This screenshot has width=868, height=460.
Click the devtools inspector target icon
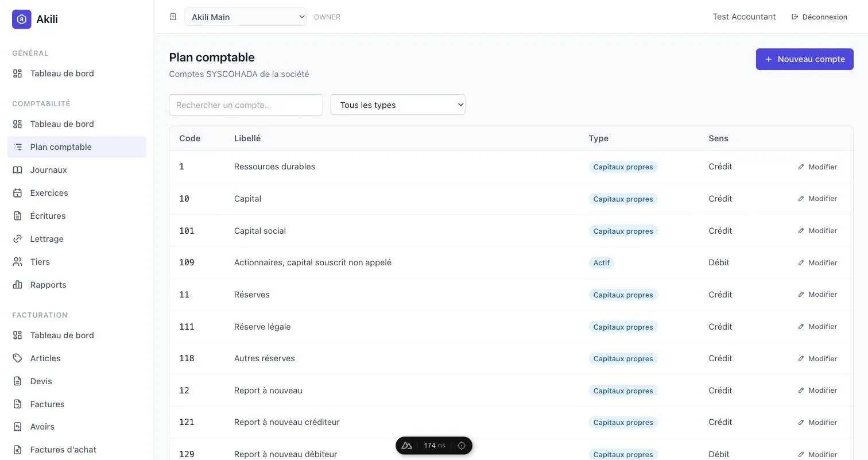[462, 446]
